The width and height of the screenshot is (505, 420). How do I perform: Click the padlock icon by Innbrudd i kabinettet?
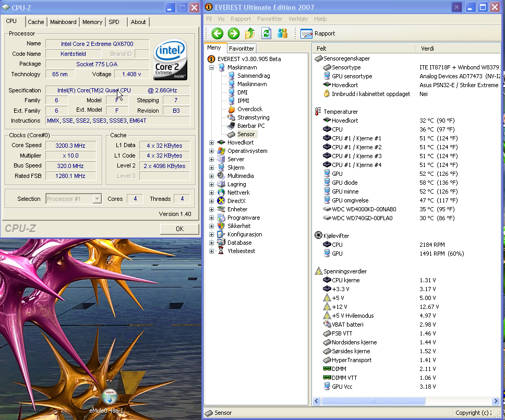click(x=327, y=94)
